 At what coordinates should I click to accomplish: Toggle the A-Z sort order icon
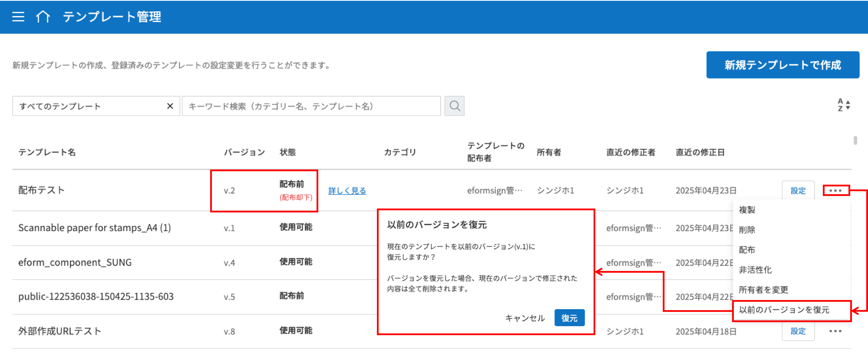point(843,105)
